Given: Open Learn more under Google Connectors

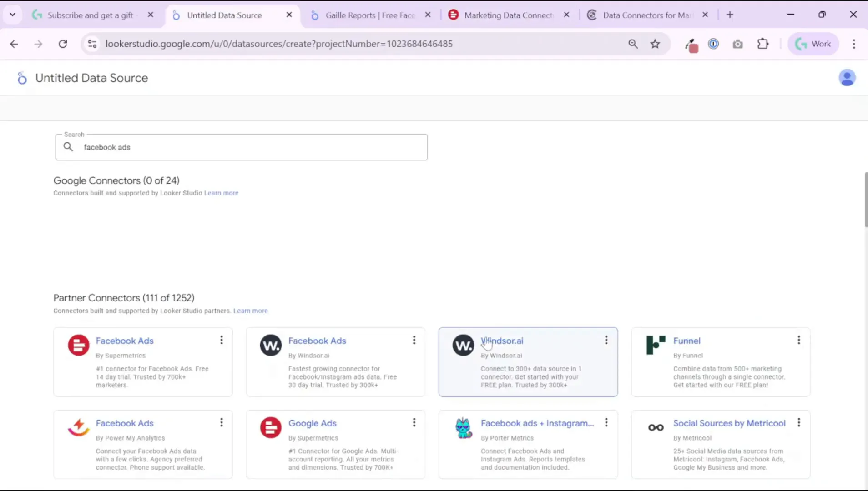Looking at the screenshot, I should [x=221, y=193].
